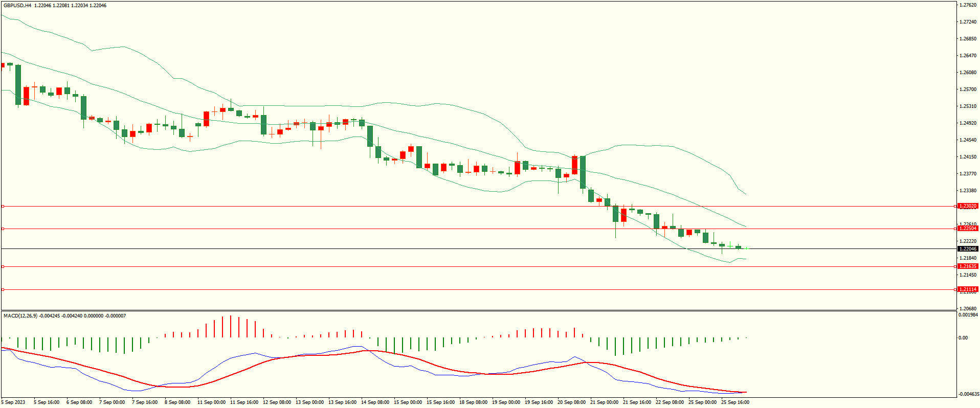Click the 14 Sep 08:00 time label
This screenshot has height=408, width=980.
tap(375, 402)
